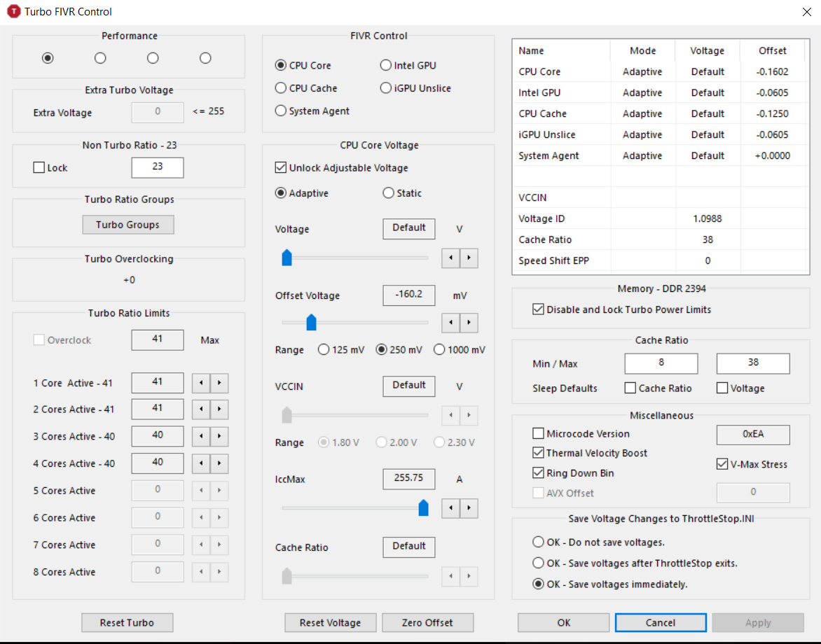Click the Voltage slider thumb

(287, 258)
